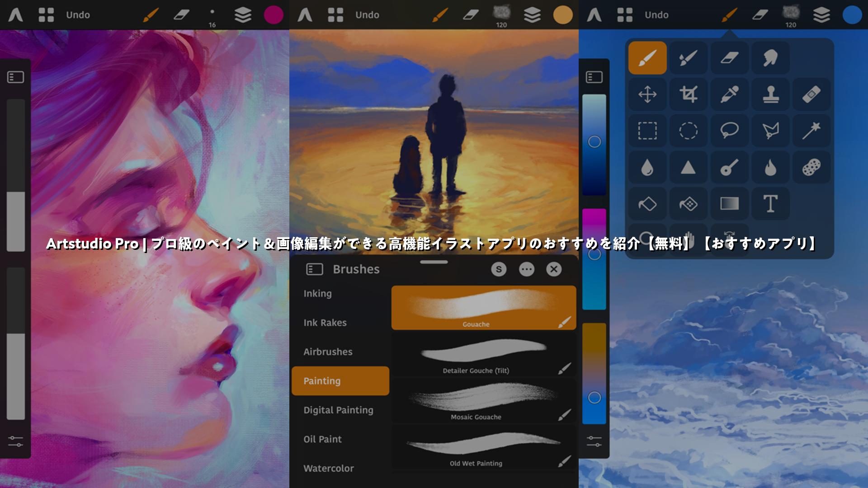Click the brush icon on Mosaic Gouache row

click(564, 414)
